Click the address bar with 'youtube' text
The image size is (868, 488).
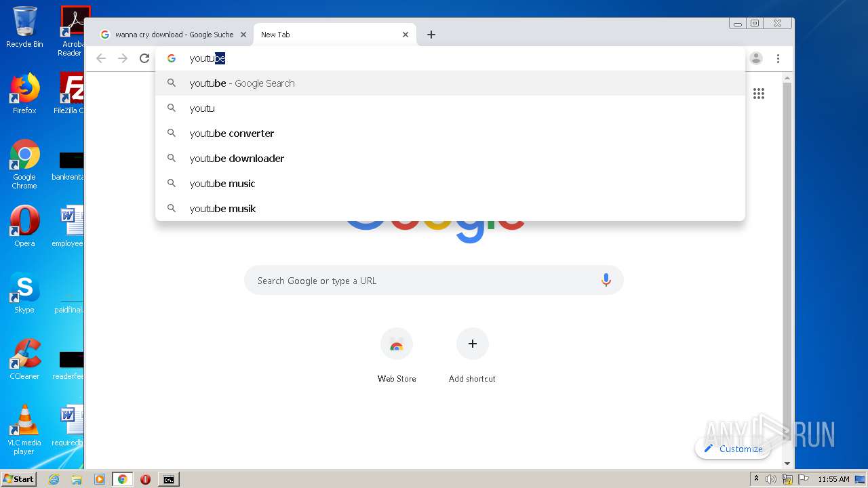[450, 58]
